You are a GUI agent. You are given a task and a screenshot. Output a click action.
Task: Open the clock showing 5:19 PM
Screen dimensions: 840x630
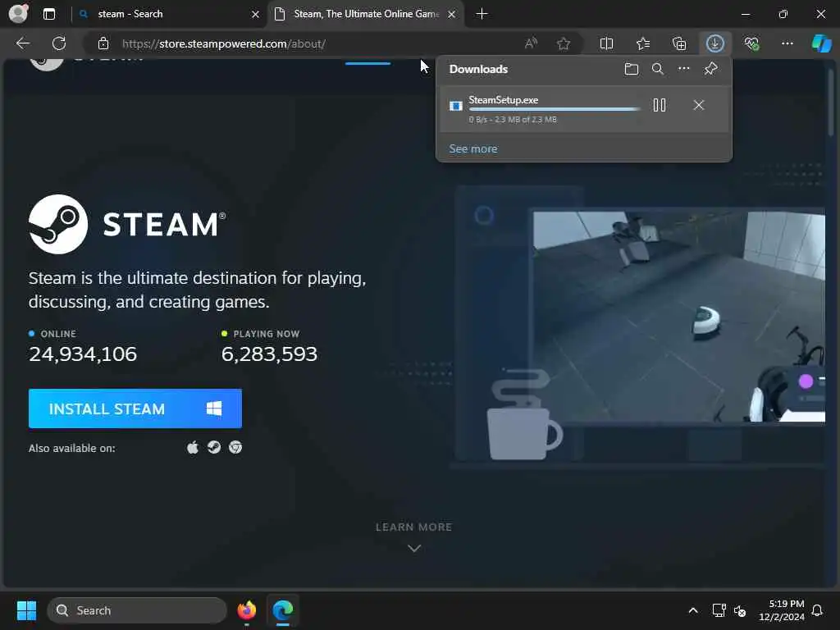point(782,610)
